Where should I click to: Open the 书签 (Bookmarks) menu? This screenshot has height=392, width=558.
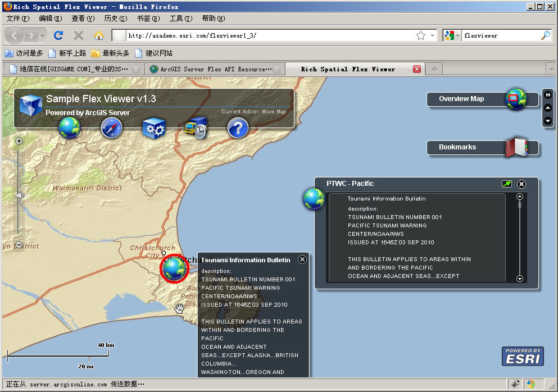148,19
